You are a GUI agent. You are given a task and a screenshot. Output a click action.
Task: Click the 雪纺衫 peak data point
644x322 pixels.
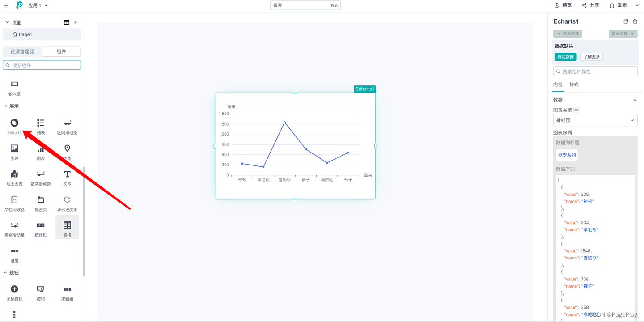(284, 122)
